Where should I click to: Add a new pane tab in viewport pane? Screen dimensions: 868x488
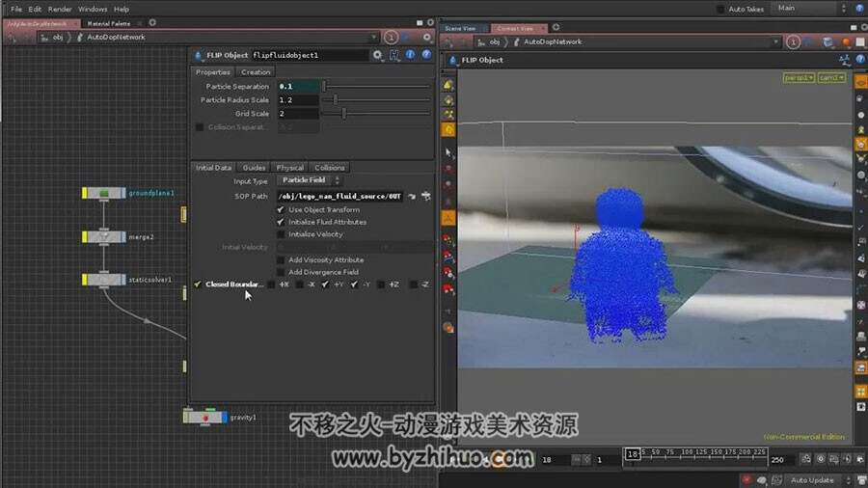coord(556,27)
